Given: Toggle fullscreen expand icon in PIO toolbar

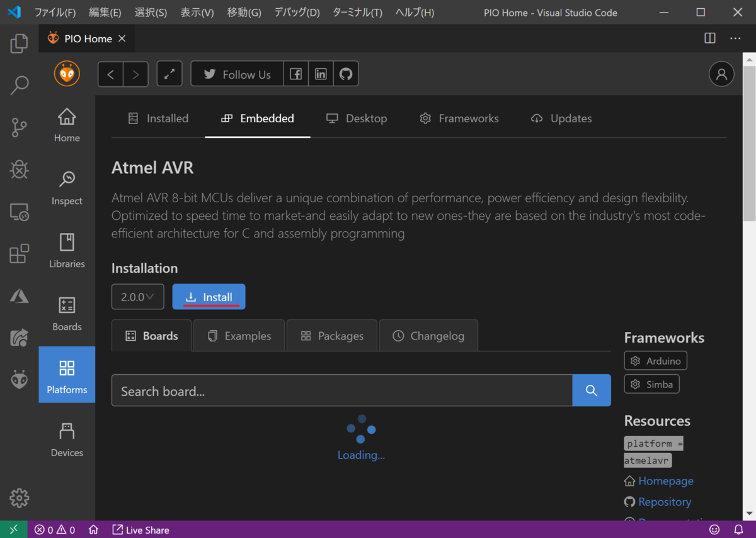Looking at the screenshot, I should pyautogui.click(x=169, y=74).
